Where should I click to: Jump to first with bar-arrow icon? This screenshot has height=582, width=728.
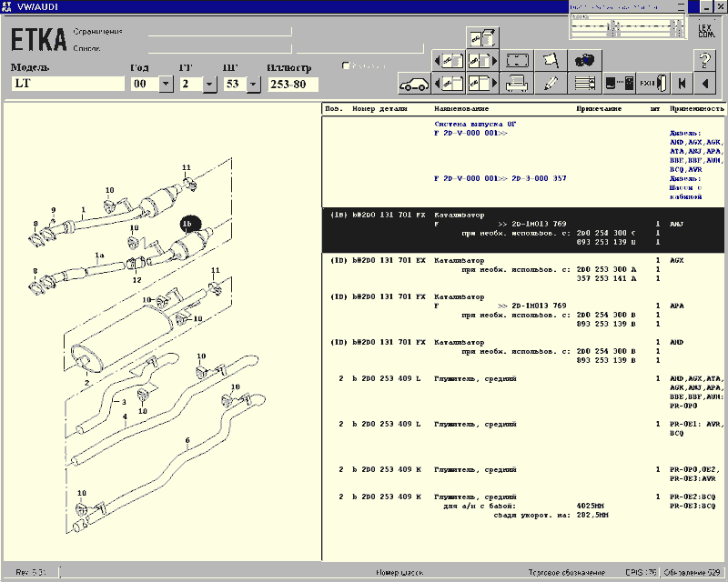(x=682, y=84)
